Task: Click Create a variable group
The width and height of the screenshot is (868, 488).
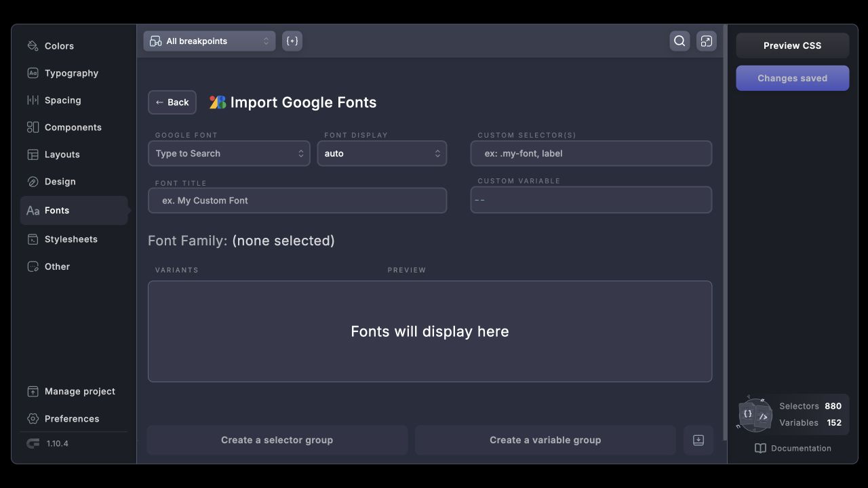Action: tap(545, 440)
